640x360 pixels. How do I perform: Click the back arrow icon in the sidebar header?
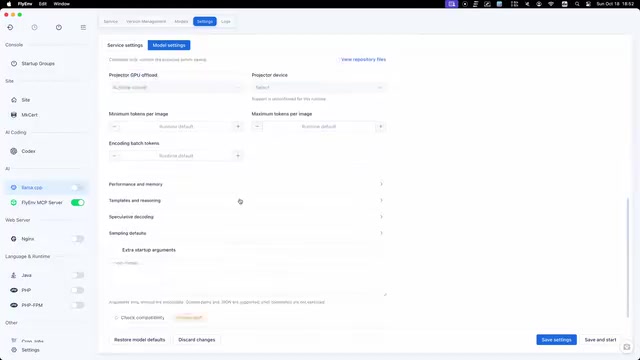[10, 27]
